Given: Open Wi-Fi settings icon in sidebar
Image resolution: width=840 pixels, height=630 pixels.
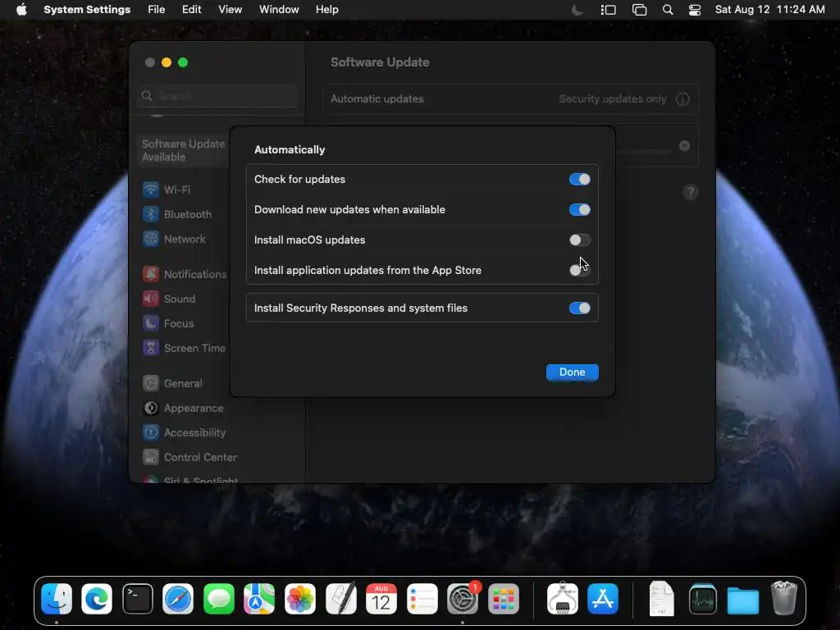Looking at the screenshot, I should click(151, 189).
